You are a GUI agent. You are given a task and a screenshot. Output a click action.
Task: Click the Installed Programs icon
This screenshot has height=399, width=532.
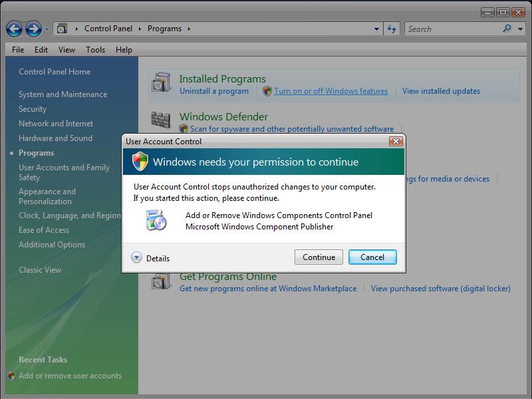tap(161, 82)
